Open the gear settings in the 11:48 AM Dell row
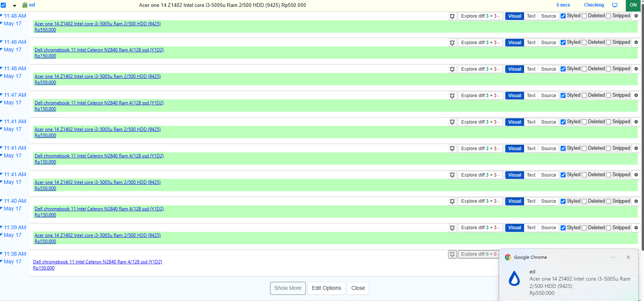This screenshot has width=644, height=301. point(636,42)
